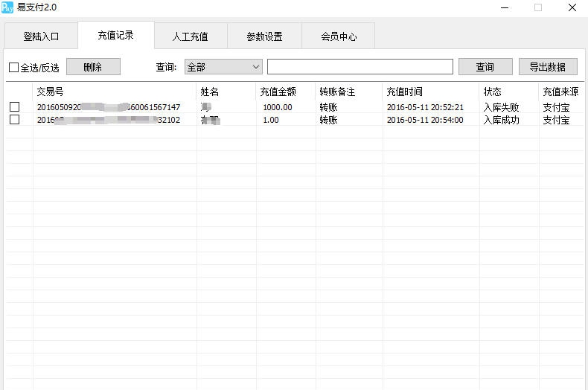Image resolution: width=588 pixels, height=390 pixels.
Task: Click the 易支付 Pay app icon in title bar
Action: point(7,7)
